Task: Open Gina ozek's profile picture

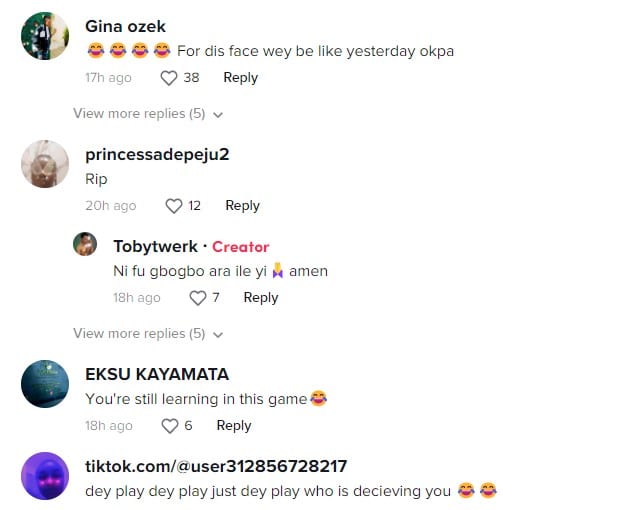Action: point(45,37)
